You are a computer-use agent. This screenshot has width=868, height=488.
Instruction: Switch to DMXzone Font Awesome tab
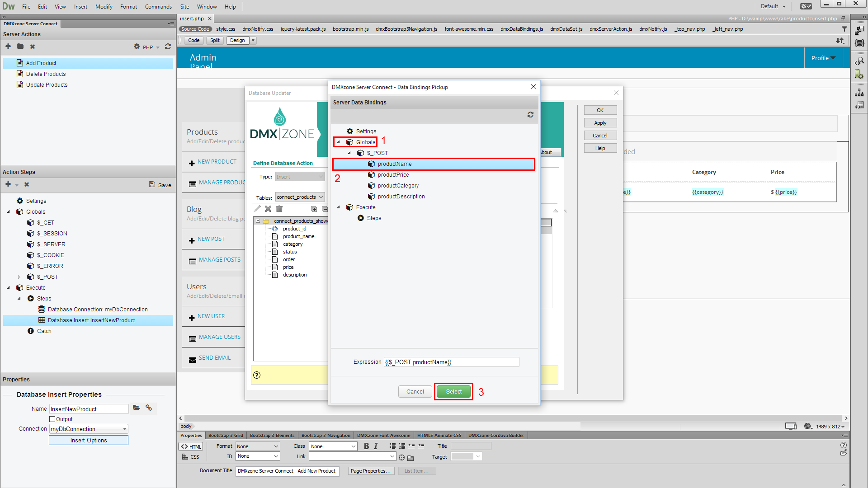point(383,435)
